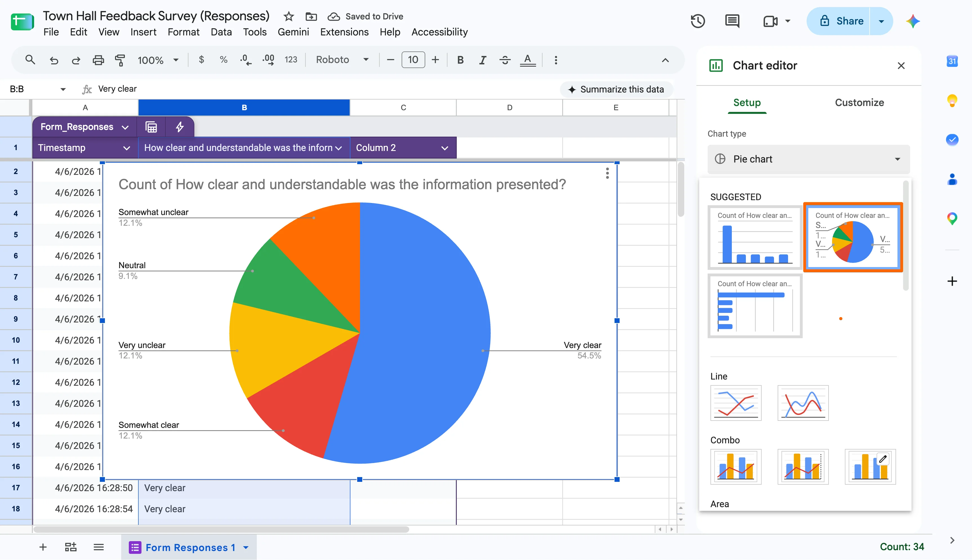Toggle bold formatting

460,60
